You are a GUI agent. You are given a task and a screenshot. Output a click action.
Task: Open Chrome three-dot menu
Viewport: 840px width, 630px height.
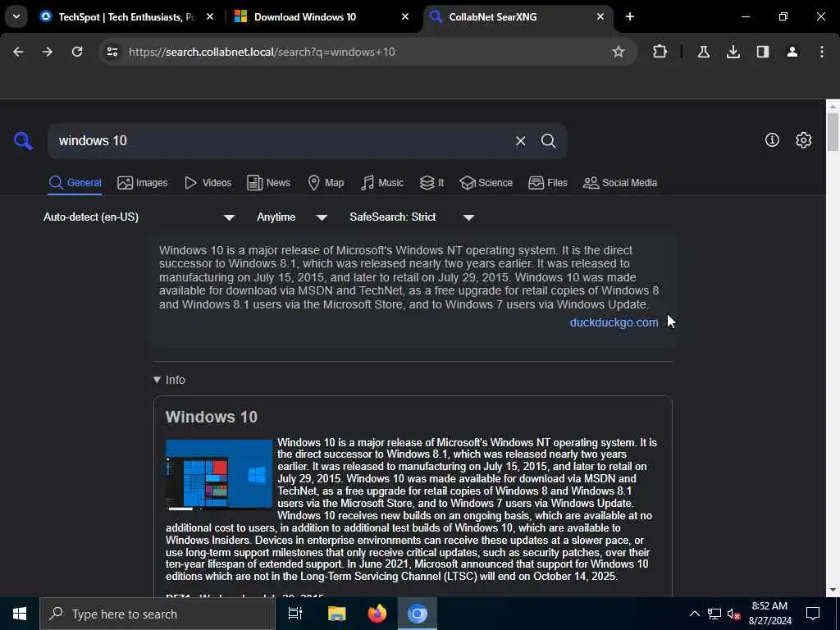pyautogui.click(x=822, y=52)
